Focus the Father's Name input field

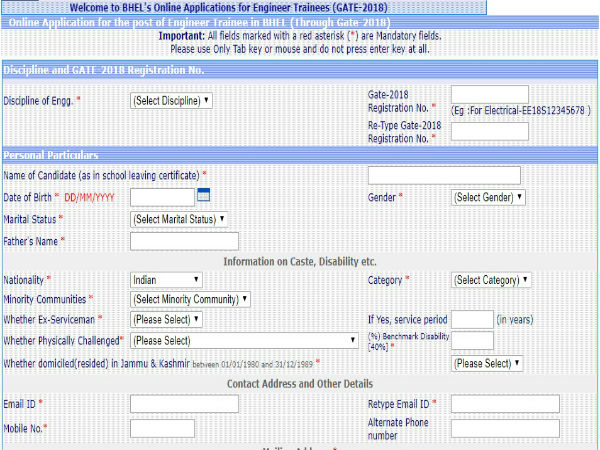(x=184, y=241)
